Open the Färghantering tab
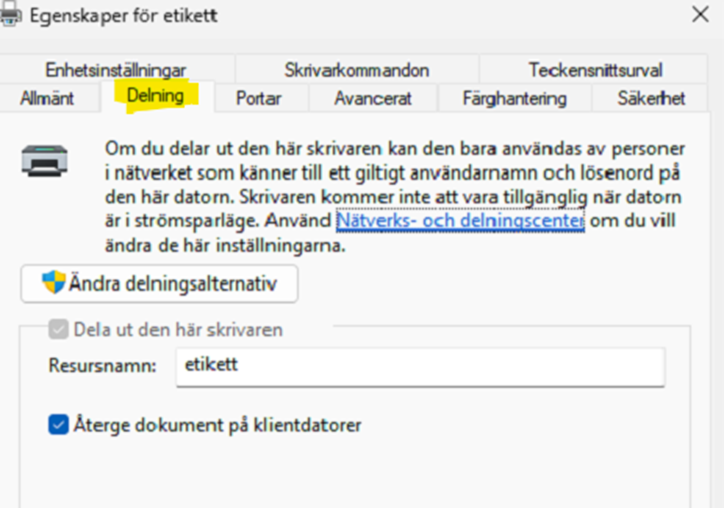The image size is (724, 508). pos(514,98)
